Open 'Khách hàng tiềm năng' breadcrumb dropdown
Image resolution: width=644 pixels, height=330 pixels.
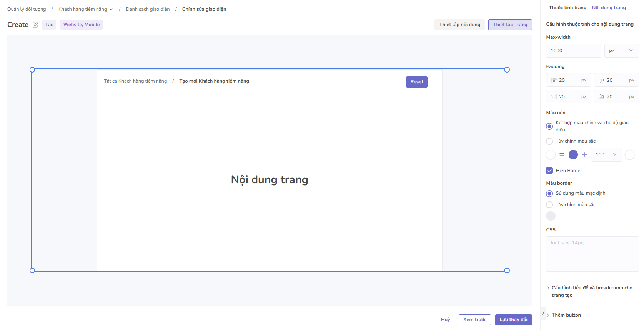point(85,9)
